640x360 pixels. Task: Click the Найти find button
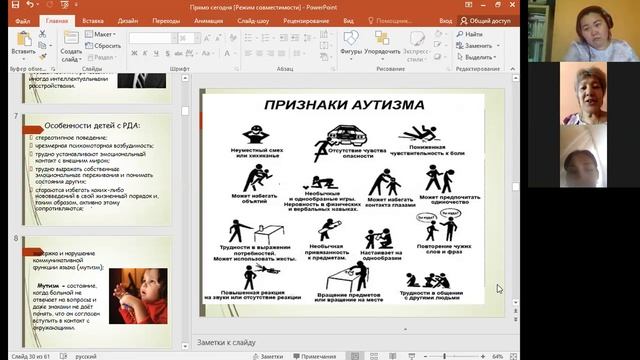(x=470, y=34)
